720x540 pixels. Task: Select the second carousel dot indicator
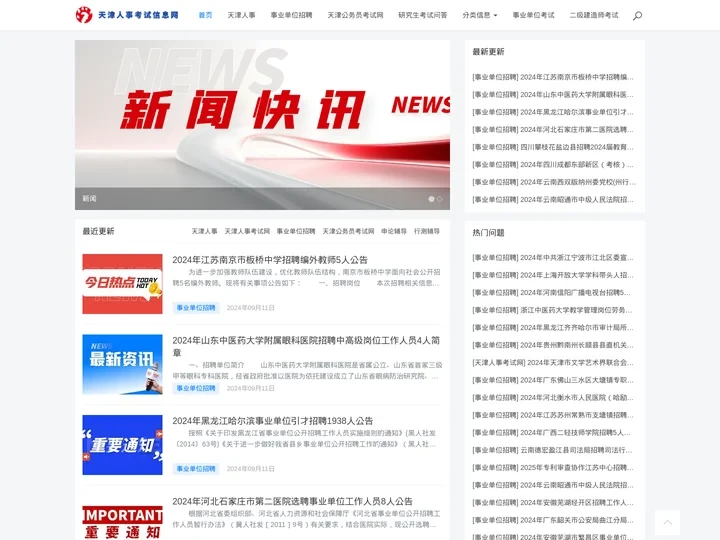439,199
